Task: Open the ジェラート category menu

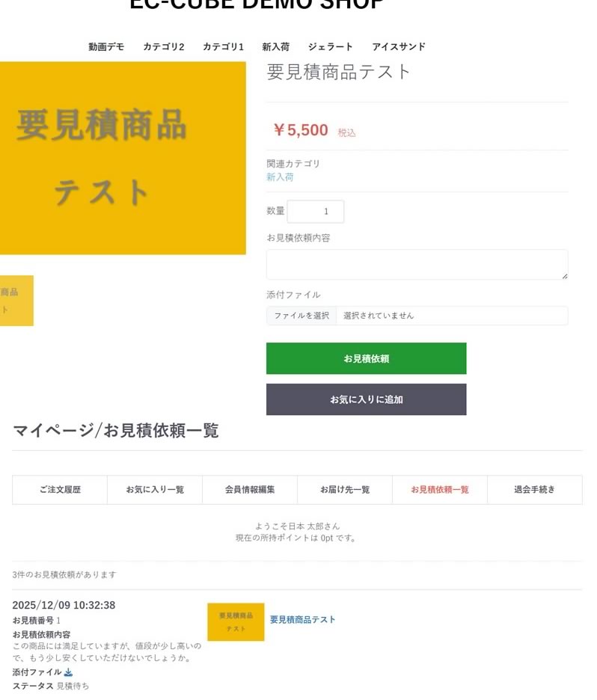Action: point(330,46)
